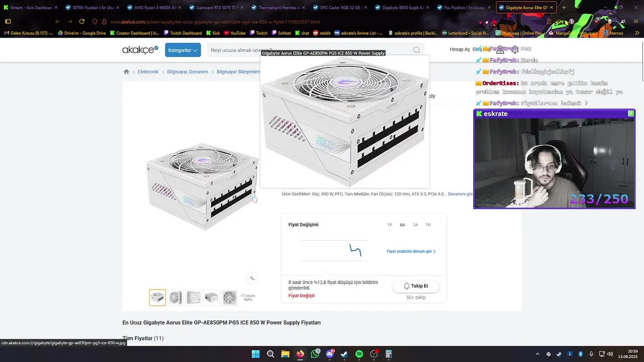
Task: Select the 6A price range
Action: tap(403, 225)
